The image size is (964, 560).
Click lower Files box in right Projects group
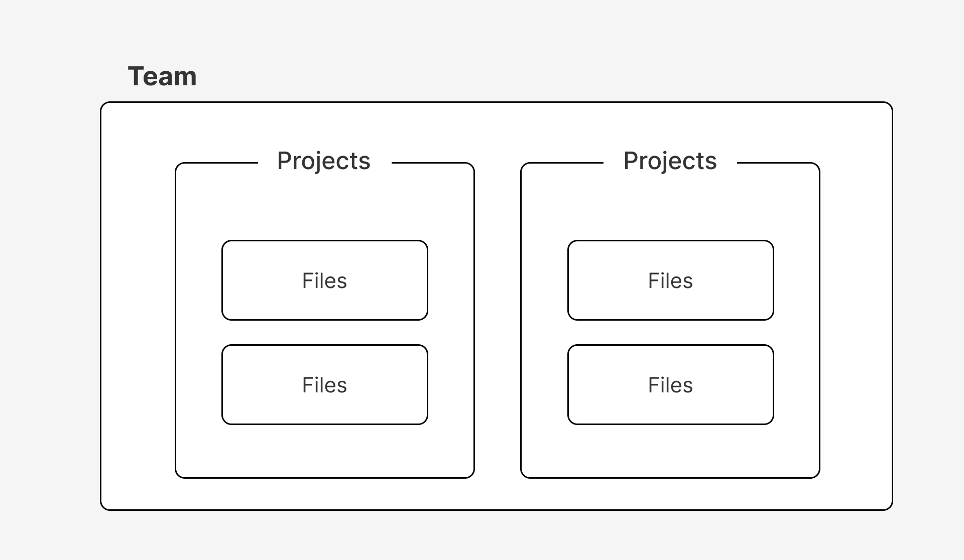[x=671, y=384]
